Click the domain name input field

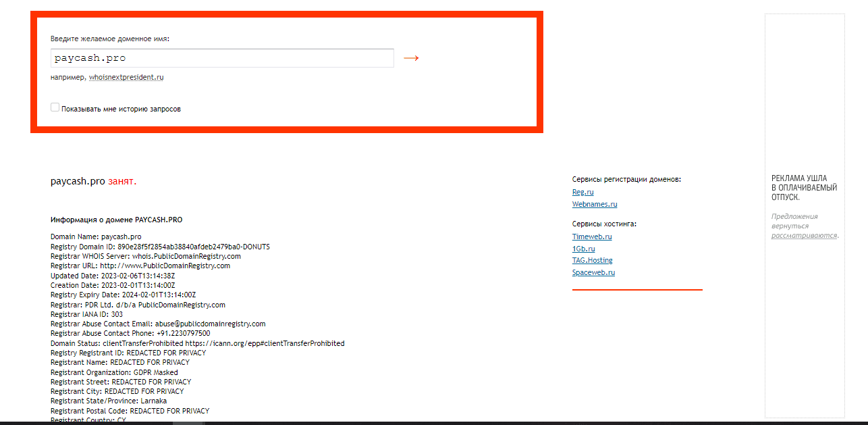click(x=222, y=58)
